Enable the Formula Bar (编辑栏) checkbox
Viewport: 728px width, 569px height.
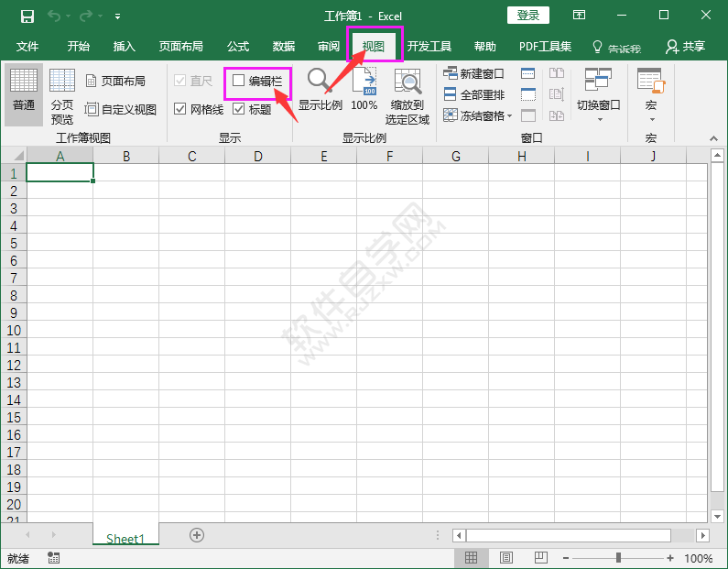(239, 81)
